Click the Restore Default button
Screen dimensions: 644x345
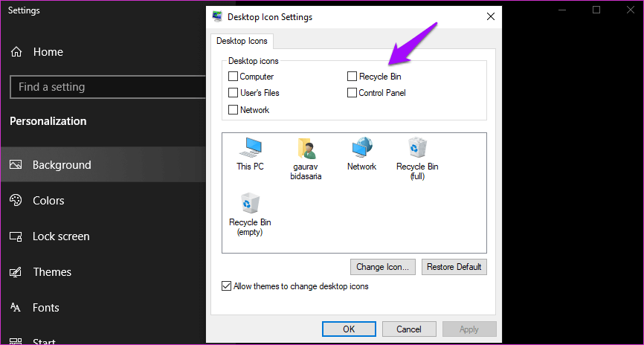click(454, 267)
